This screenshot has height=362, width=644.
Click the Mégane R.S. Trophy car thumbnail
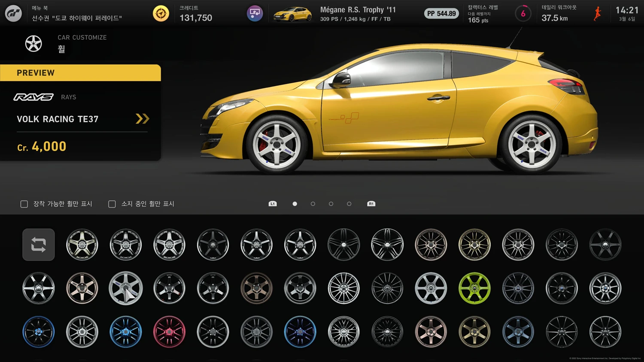click(293, 14)
